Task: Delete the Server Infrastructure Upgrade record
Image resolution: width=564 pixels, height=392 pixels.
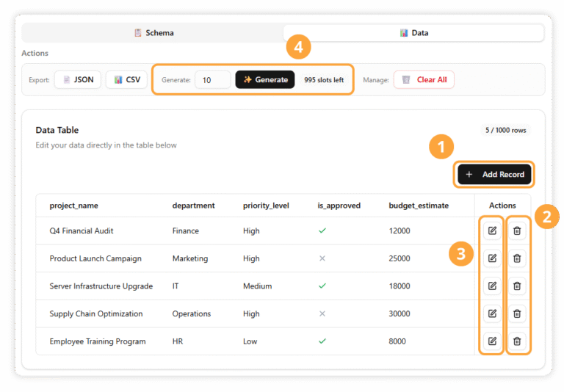Action: [517, 286]
